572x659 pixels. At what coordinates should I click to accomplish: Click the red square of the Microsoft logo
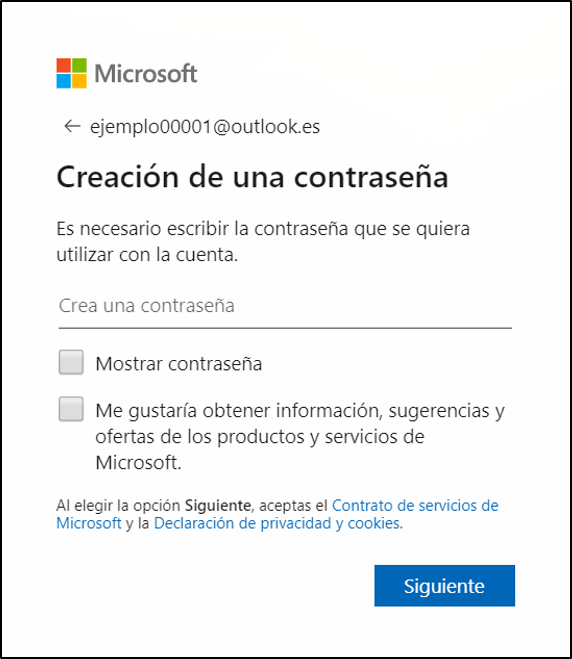[x=63, y=65]
